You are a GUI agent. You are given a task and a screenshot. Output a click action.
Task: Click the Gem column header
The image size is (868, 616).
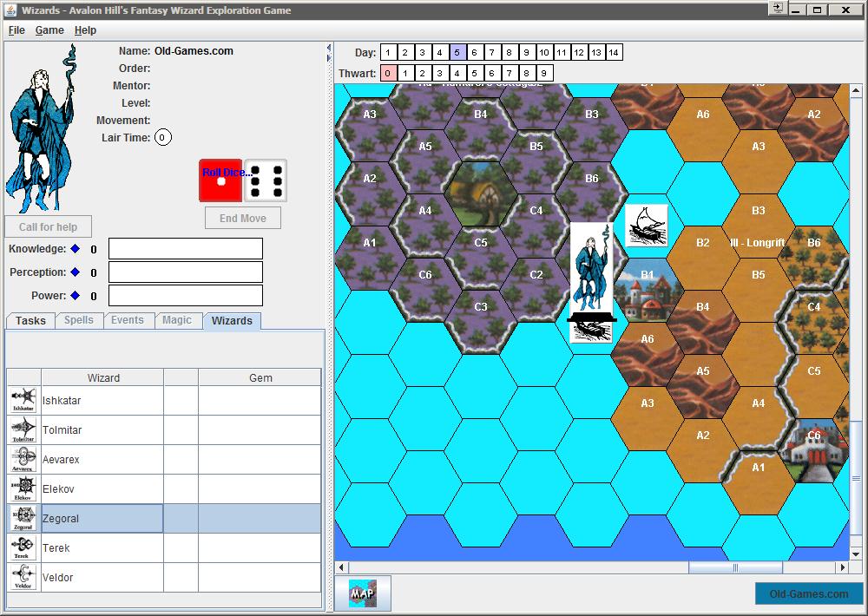pos(260,377)
